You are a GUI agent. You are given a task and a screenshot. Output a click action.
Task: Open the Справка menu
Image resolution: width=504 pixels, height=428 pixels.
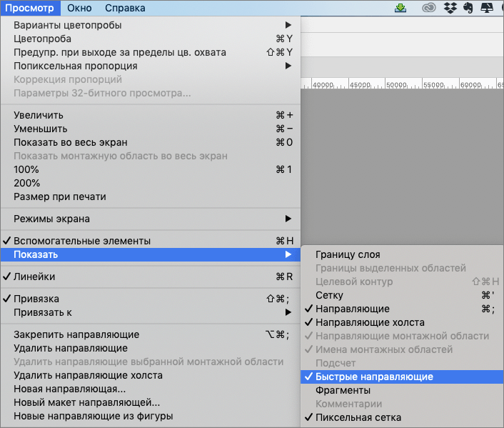[125, 8]
